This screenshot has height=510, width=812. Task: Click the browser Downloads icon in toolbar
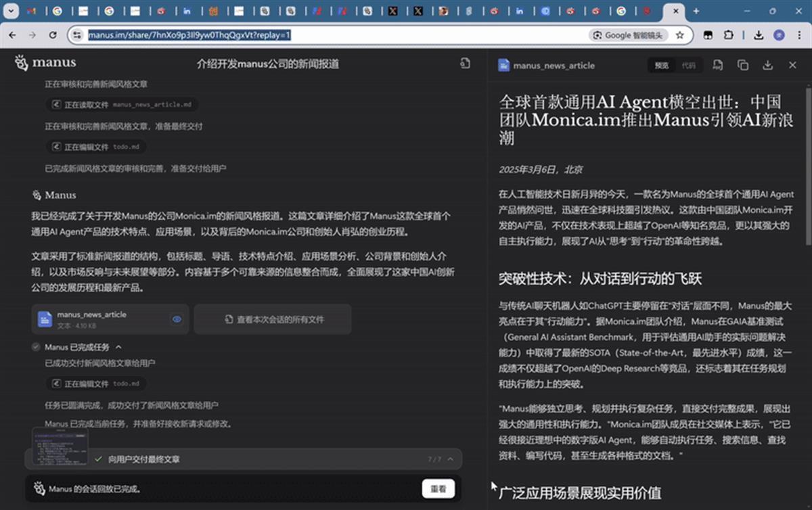click(x=759, y=34)
